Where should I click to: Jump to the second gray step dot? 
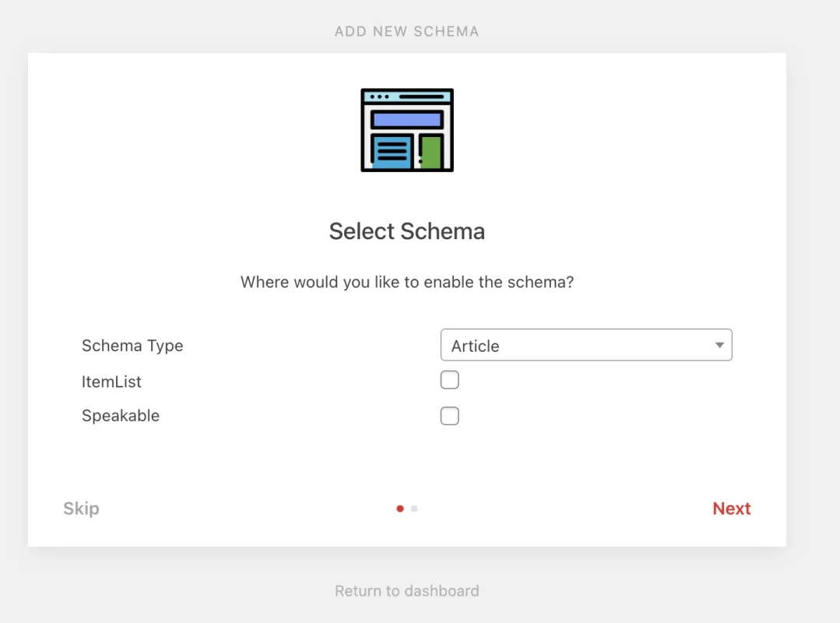pos(414,509)
